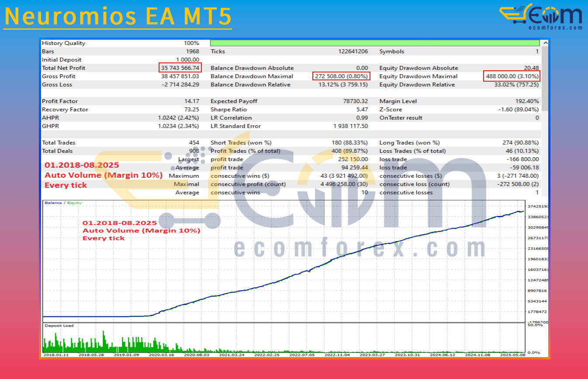Click the OnTester result label
The height and width of the screenshot is (379, 588).
(401, 118)
